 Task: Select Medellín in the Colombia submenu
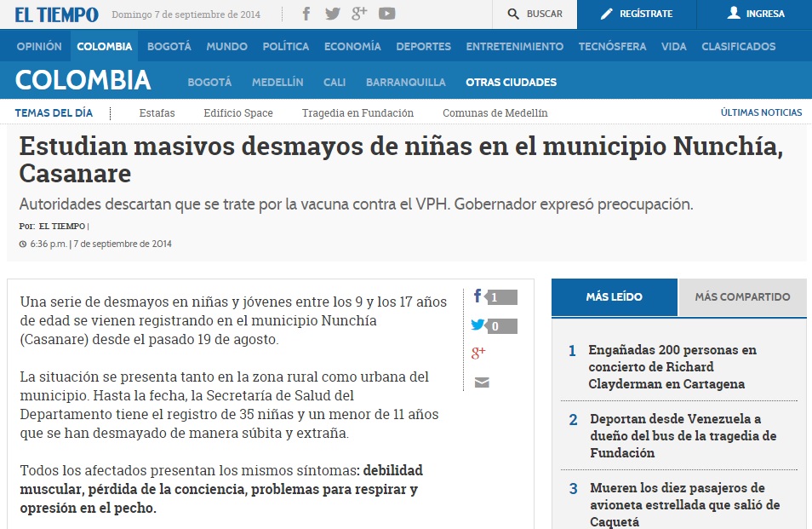[x=277, y=83]
